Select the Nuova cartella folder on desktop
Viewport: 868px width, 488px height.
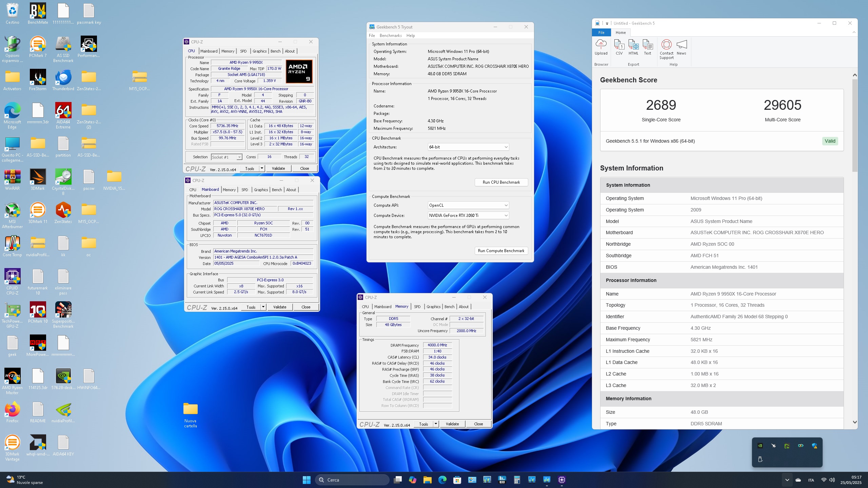pyautogui.click(x=190, y=415)
